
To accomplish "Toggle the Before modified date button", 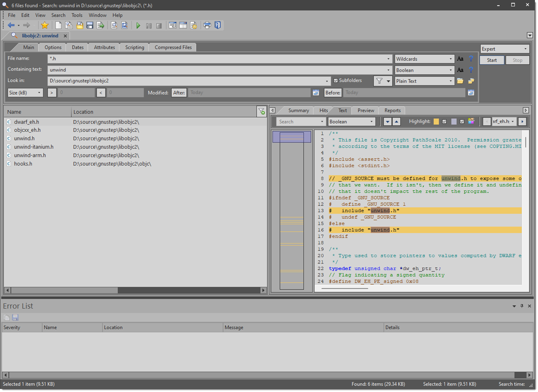I will point(333,93).
